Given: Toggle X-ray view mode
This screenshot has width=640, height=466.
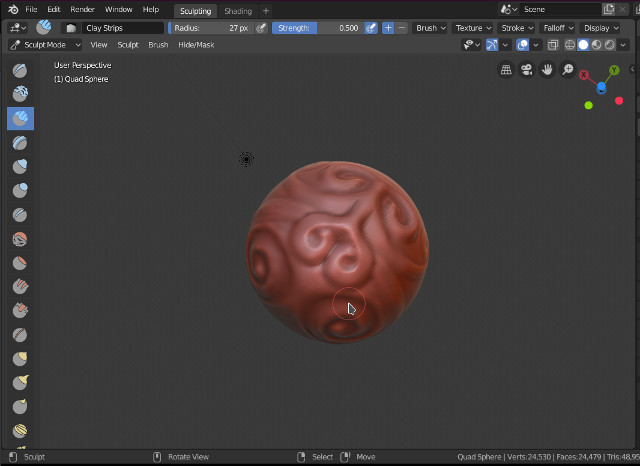Looking at the screenshot, I should 553,45.
